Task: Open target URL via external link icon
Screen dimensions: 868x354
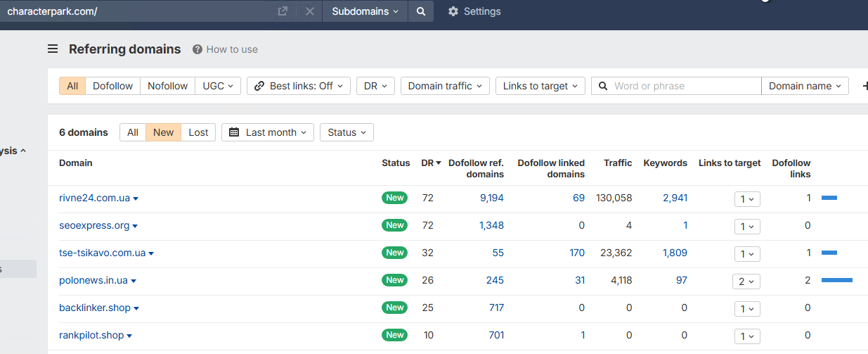Action: tap(283, 11)
